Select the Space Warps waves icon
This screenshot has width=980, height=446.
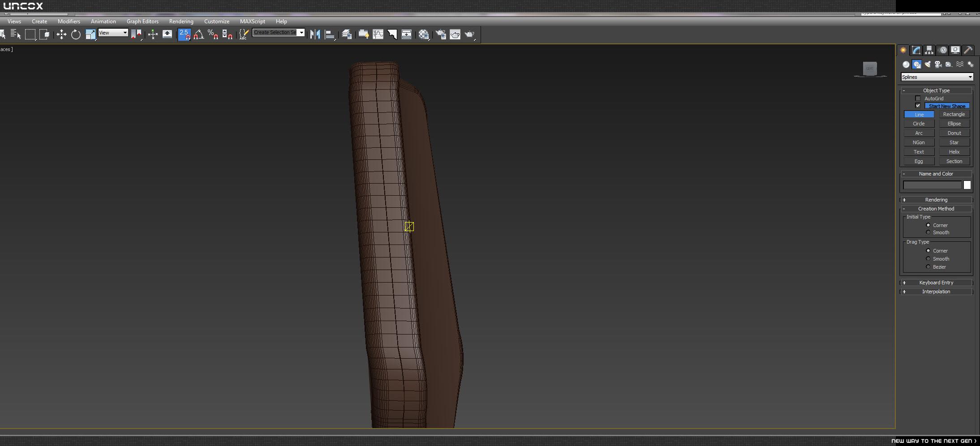(960, 64)
